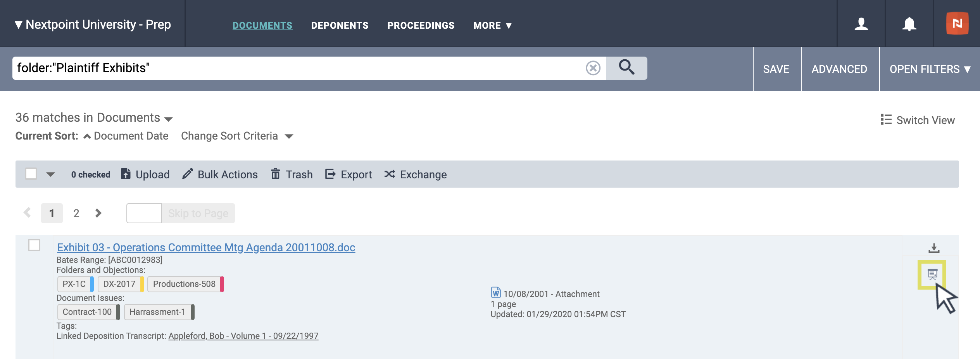Click the Harrassment-1 issue tag
Viewport: 980px width, 359px height.
[x=159, y=312]
